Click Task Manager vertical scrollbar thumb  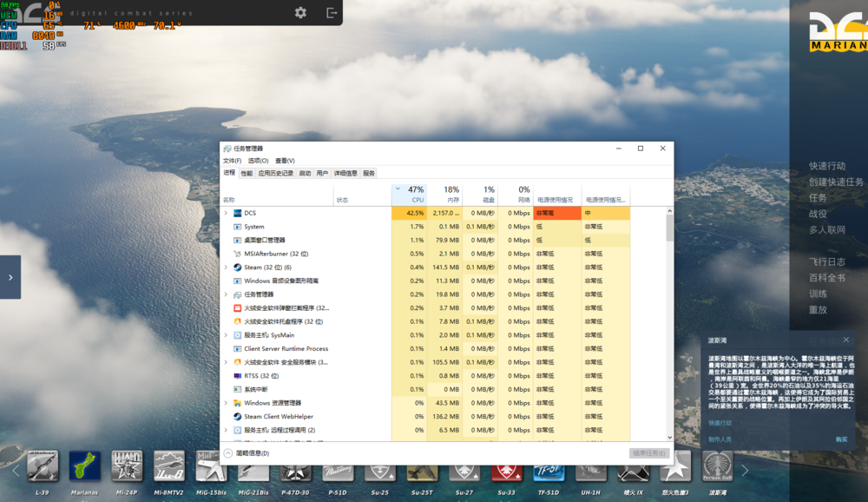669,228
